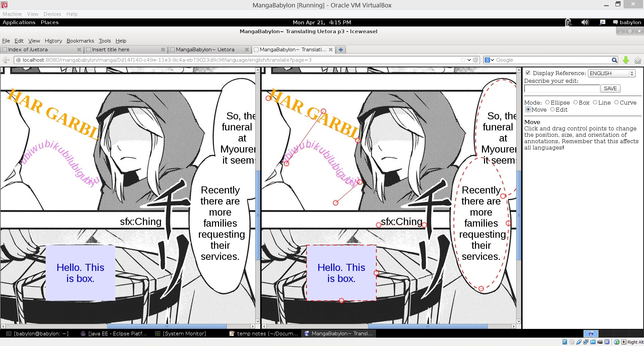Screen dimensions: 644x346
Task: Open the Places menu in top panel
Action: pos(50,22)
